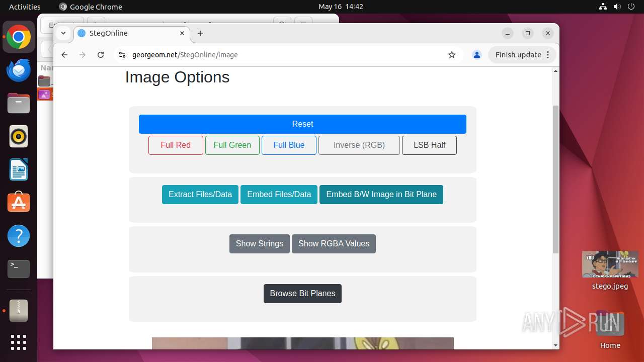Click the blue Reset button

(x=302, y=124)
